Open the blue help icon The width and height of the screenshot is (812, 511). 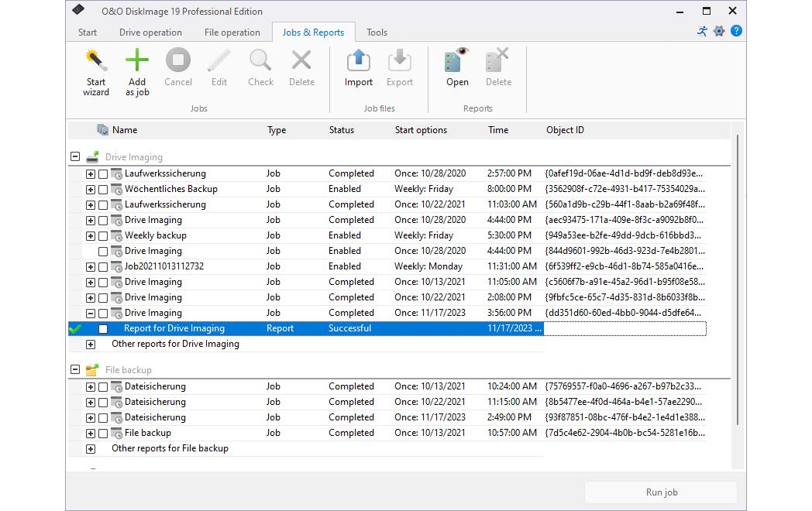736,31
